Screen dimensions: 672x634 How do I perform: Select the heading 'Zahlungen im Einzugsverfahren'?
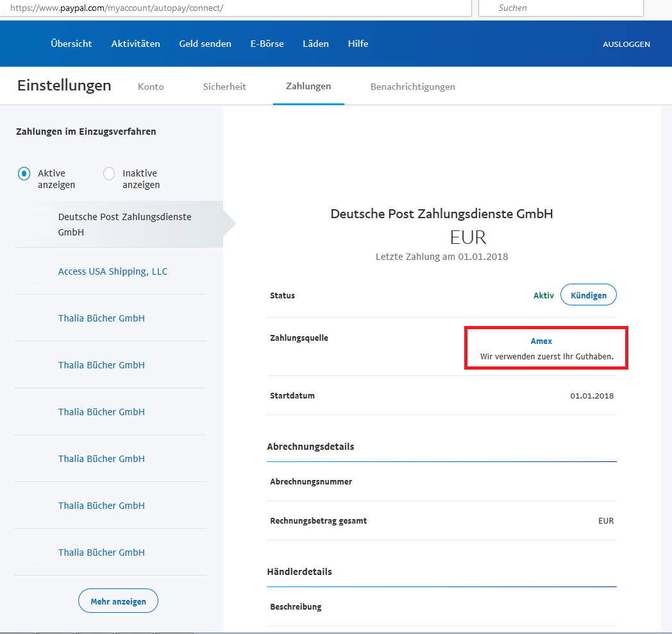[x=86, y=132]
